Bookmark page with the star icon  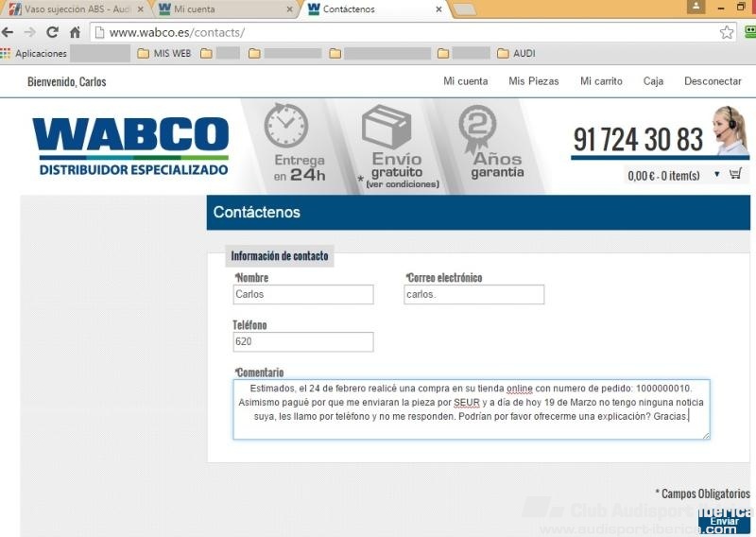[726, 32]
